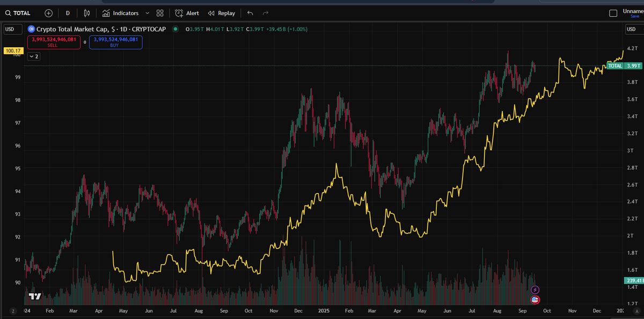Image resolution: width=644 pixels, height=319 pixels.
Task: Open the indicator templates grid icon
Action: (160, 13)
